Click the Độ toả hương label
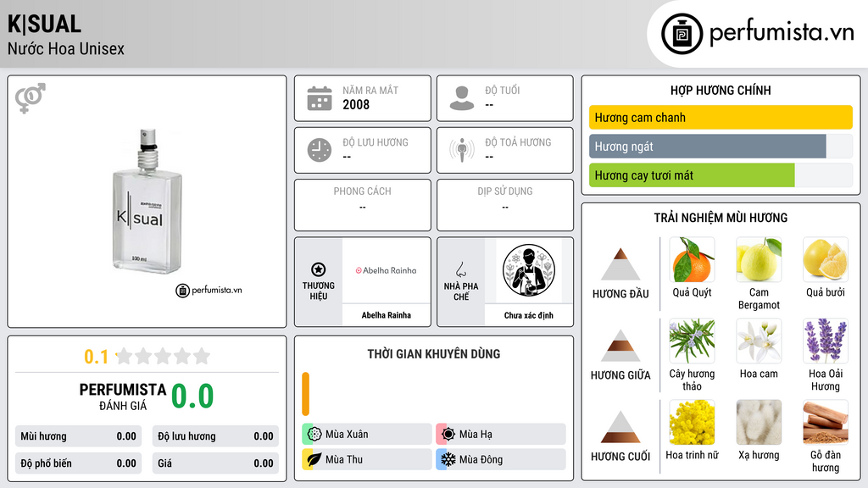The height and width of the screenshot is (488, 868). (x=518, y=142)
